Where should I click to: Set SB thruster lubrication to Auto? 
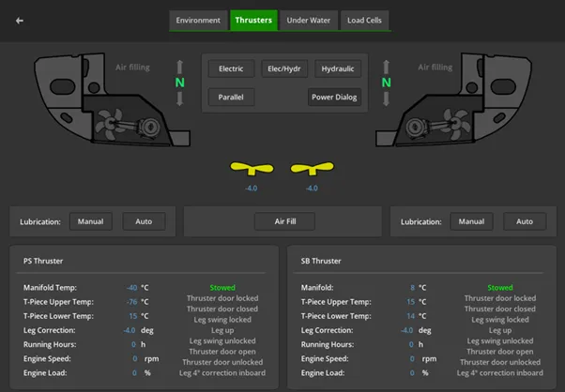(525, 221)
